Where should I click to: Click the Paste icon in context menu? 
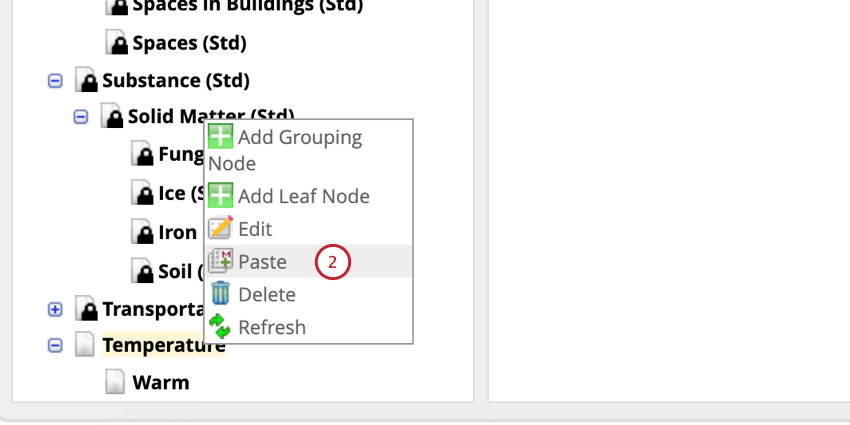tap(221, 262)
